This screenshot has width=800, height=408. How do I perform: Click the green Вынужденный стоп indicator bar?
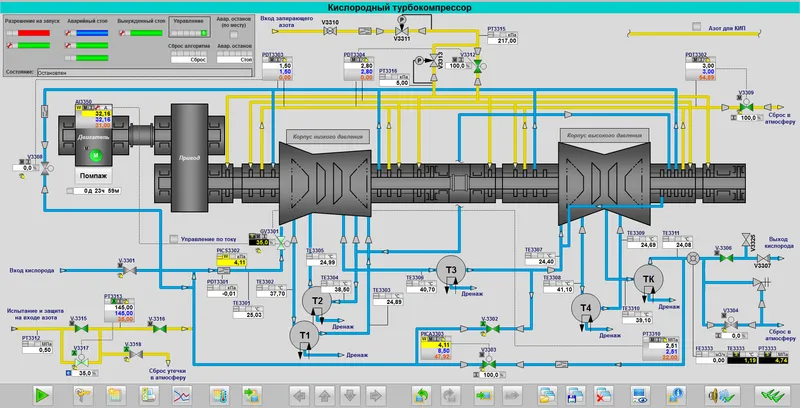coord(146,33)
